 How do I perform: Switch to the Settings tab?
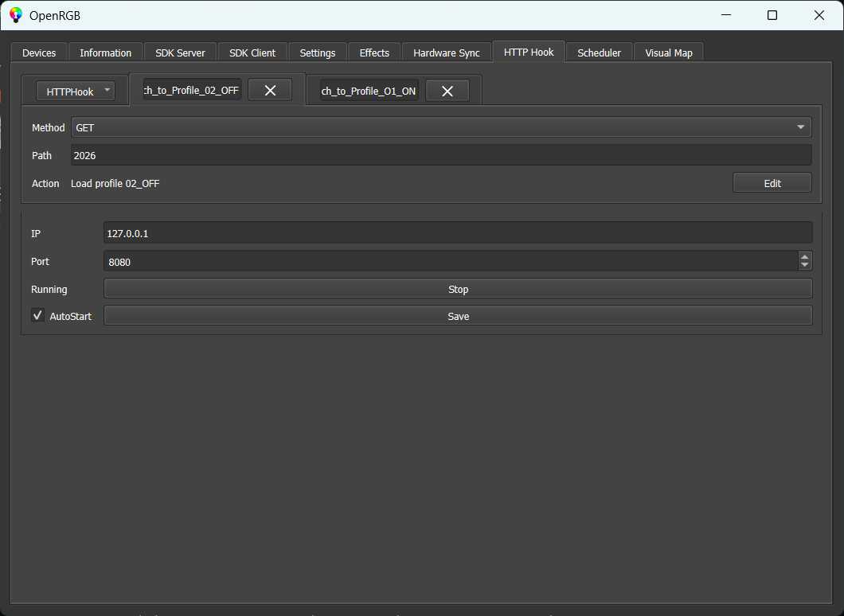318,53
